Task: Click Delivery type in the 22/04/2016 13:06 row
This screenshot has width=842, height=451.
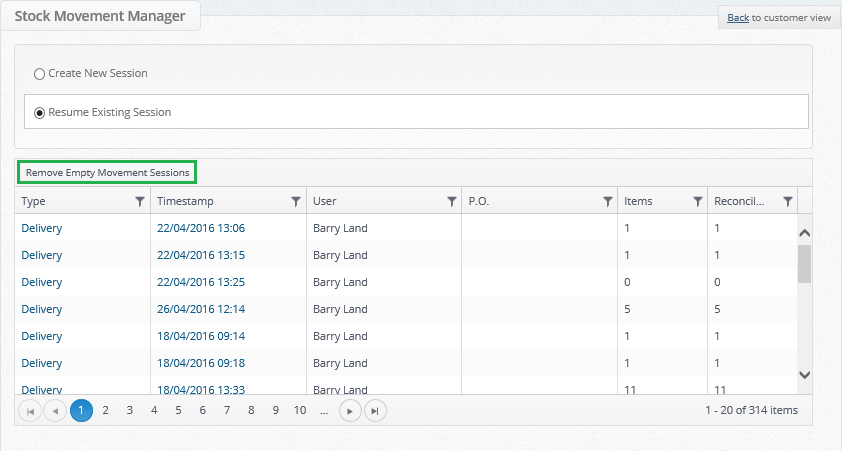Action: point(42,228)
